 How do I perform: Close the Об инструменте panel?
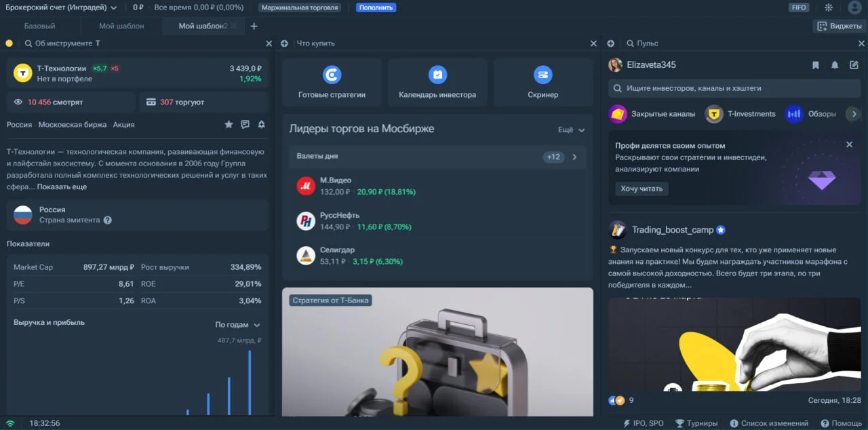click(x=269, y=43)
